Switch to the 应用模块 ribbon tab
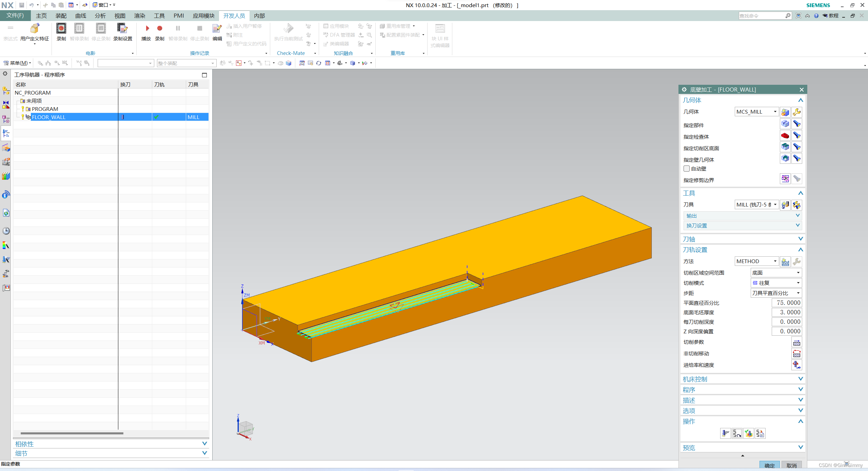The height and width of the screenshot is (471, 868). [203, 16]
